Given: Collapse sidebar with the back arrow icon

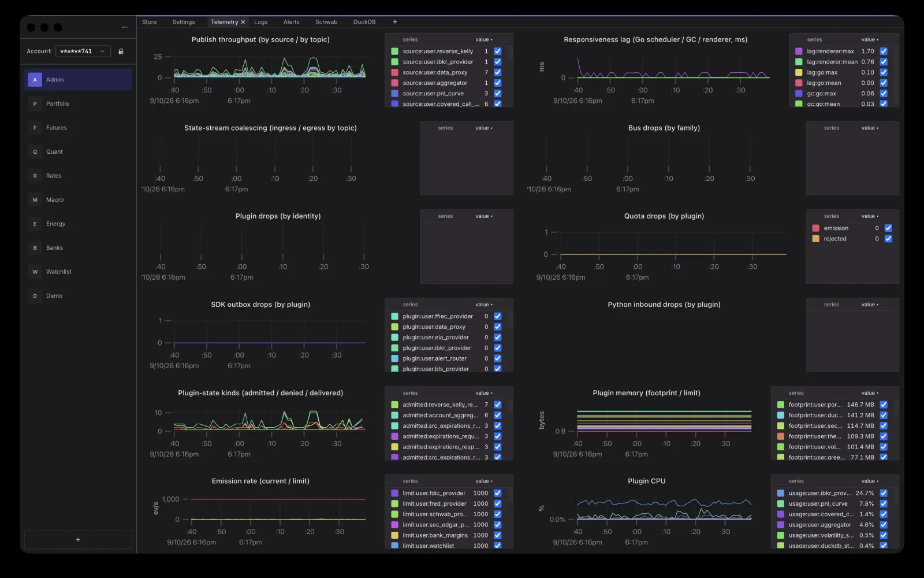Looking at the screenshot, I should (125, 27).
